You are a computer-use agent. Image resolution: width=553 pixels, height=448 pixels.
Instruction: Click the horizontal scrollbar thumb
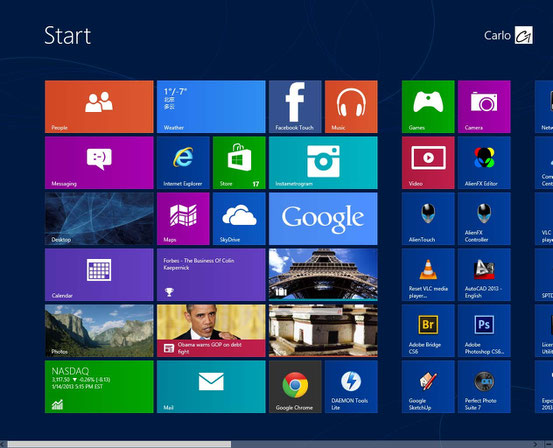(119, 444)
